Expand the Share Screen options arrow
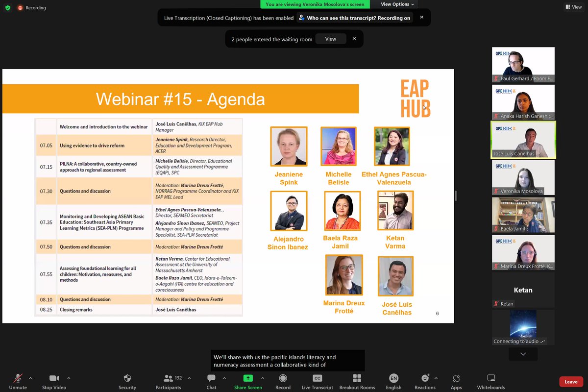Screen dimensions: 588x392 click(263, 378)
